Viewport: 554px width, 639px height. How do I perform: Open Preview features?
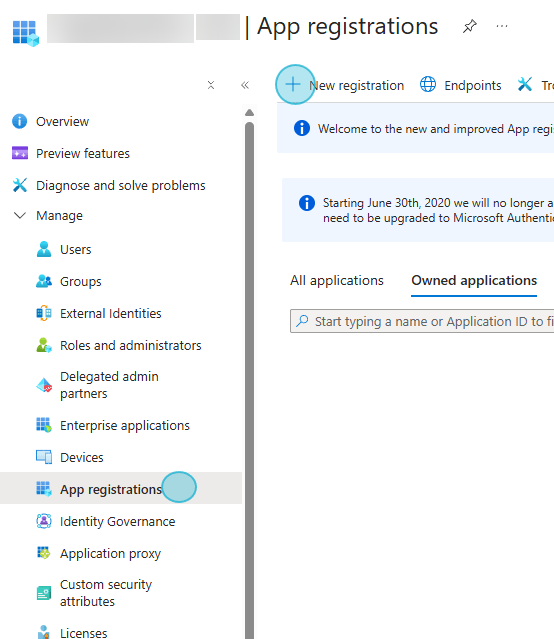coord(83,153)
